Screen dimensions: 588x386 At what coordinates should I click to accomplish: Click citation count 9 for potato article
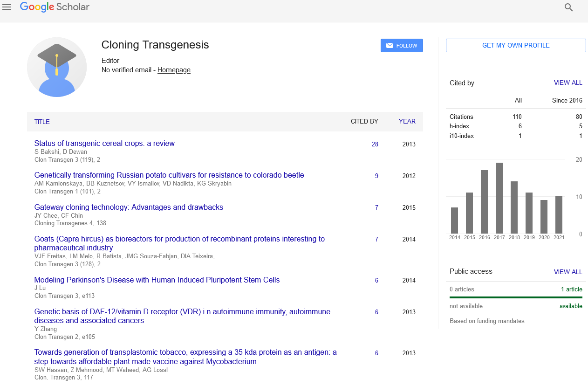coord(376,176)
